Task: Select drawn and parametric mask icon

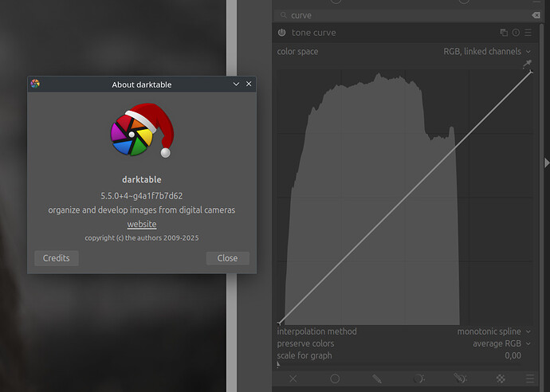Action: [460, 378]
